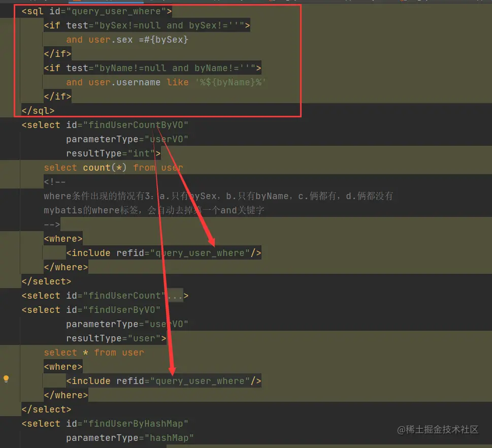The height and width of the screenshot is (448, 492).
Task: Click the comment line starting 'mybatis的where标签'
Action: pyautogui.click(x=154, y=210)
